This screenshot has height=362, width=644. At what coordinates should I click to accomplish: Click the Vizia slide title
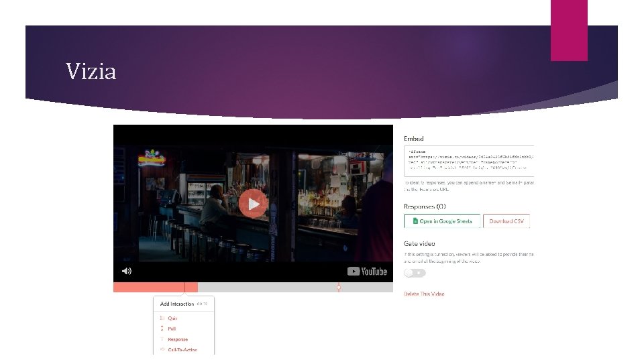point(91,72)
